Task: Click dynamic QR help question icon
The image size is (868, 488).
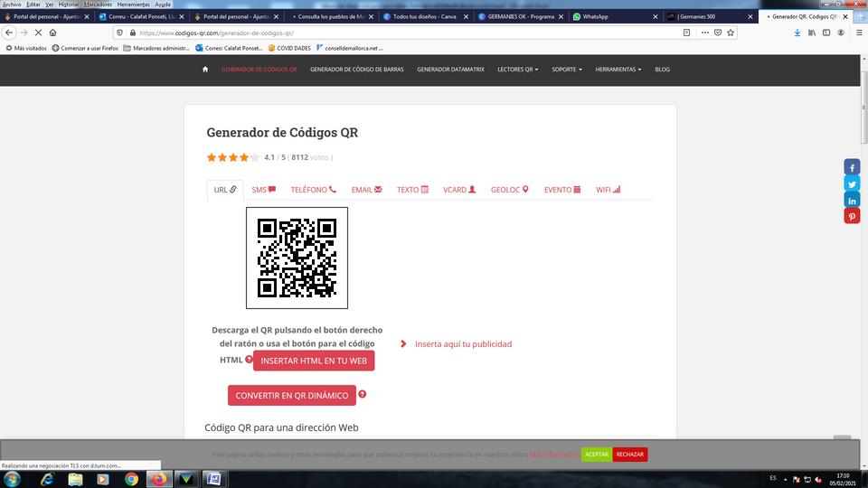Action: [362, 394]
